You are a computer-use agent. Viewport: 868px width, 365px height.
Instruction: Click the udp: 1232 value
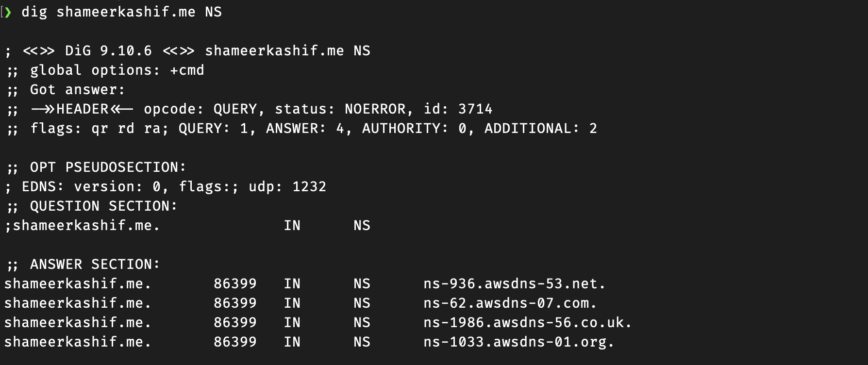(x=287, y=187)
